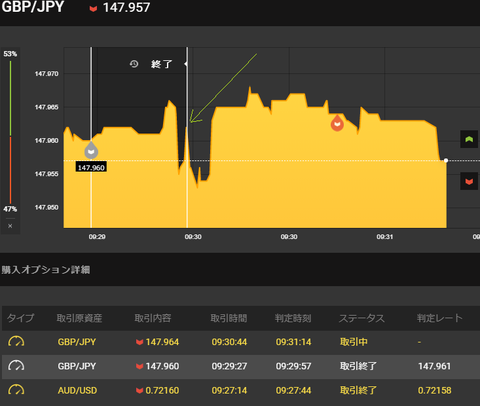Screen dimensions: 480x406
Task: Click the タイプ column header
Action: [20, 318]
